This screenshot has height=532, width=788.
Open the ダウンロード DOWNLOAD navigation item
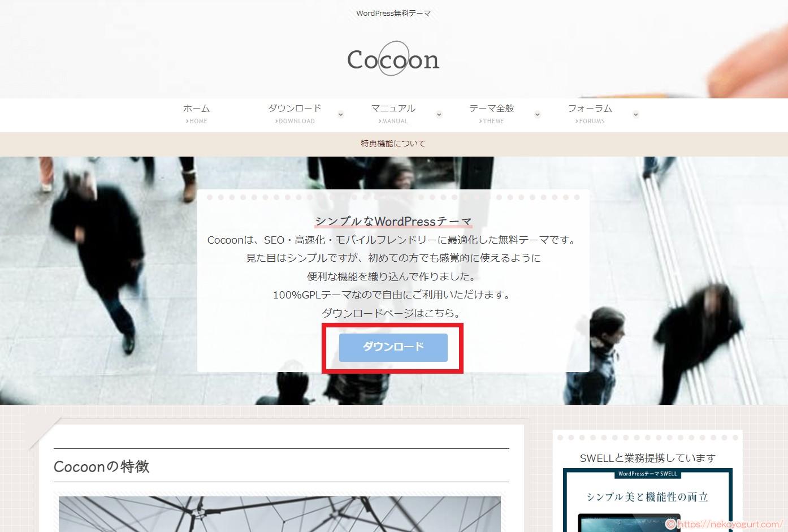coord(295,114)
